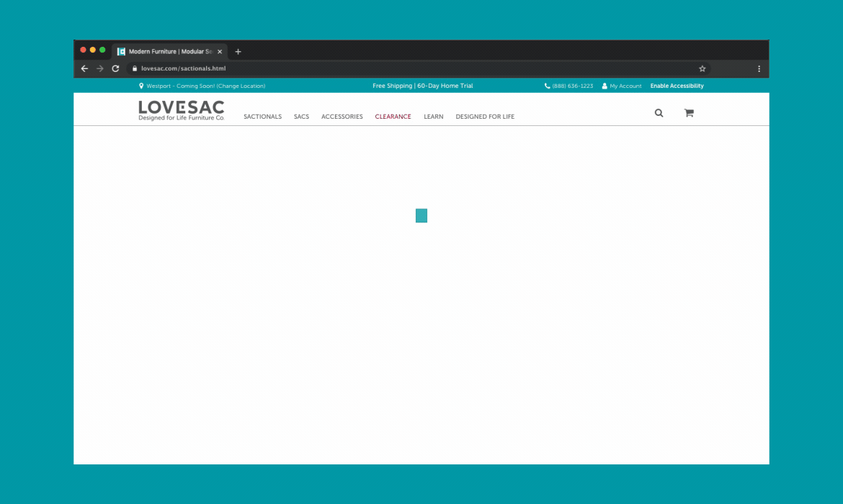This screenshot has width=843, height=504.
Task: Click the green fullscreen window button
Action: 102,50
